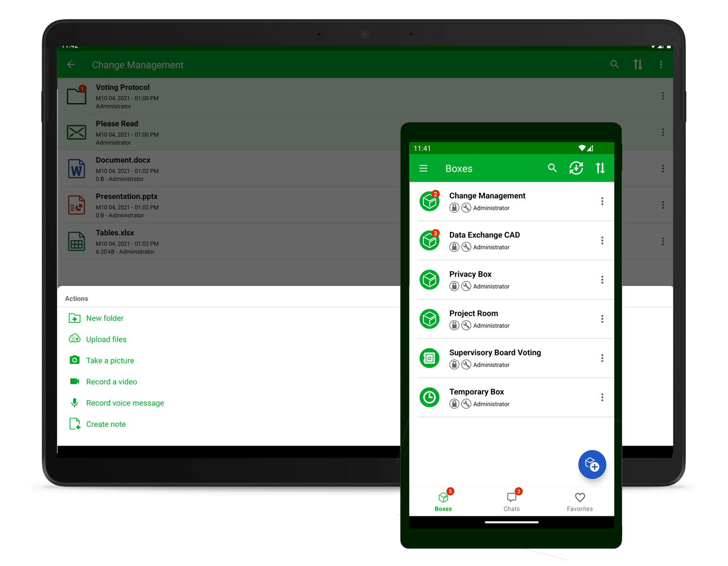Switch to the Favorites tab
The image size is (728, 566).
pyautogui.click(x=580, y=502)
